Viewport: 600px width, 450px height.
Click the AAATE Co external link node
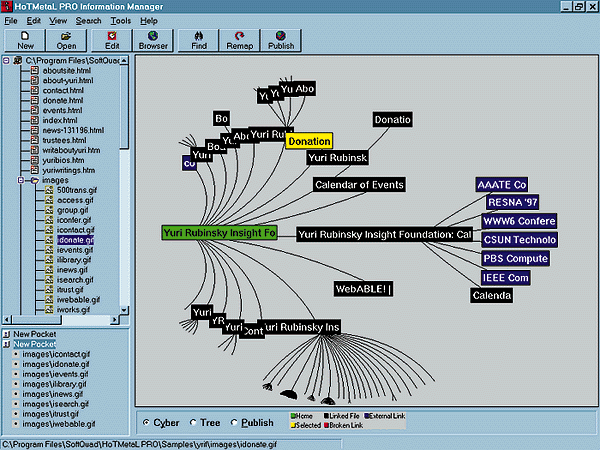coord(502,185)
